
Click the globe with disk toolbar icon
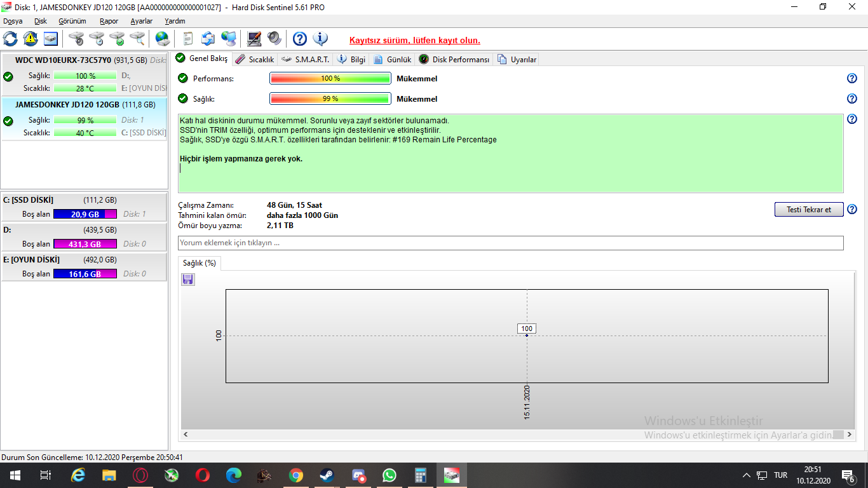pyautogui.click(x=163, y=39)
